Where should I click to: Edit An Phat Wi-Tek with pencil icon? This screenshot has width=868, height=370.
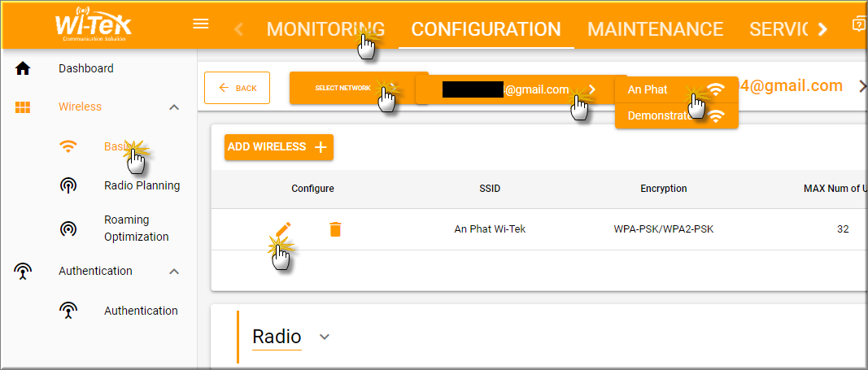[283, 229]
